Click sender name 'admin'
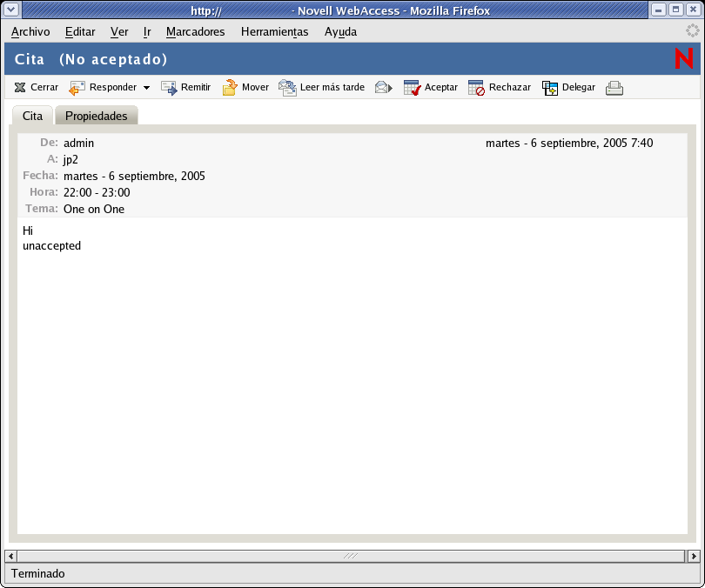Image resolution: width=705 pixels, height=588 pixels. tap(78, 144)
